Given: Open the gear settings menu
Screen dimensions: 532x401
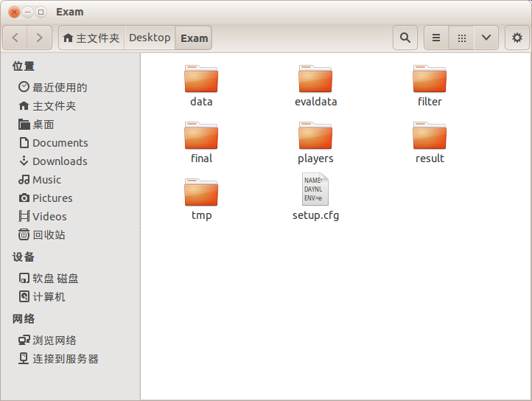Looking at the screenshot, I should (517, 38).
